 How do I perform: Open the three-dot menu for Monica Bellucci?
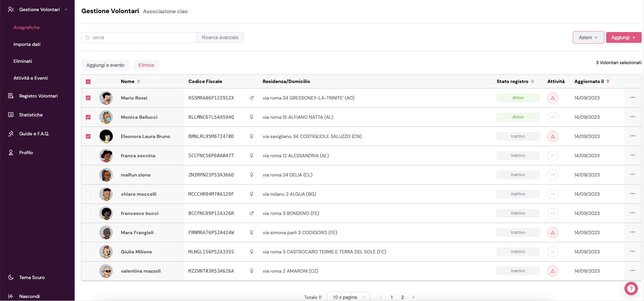[632, 117]
